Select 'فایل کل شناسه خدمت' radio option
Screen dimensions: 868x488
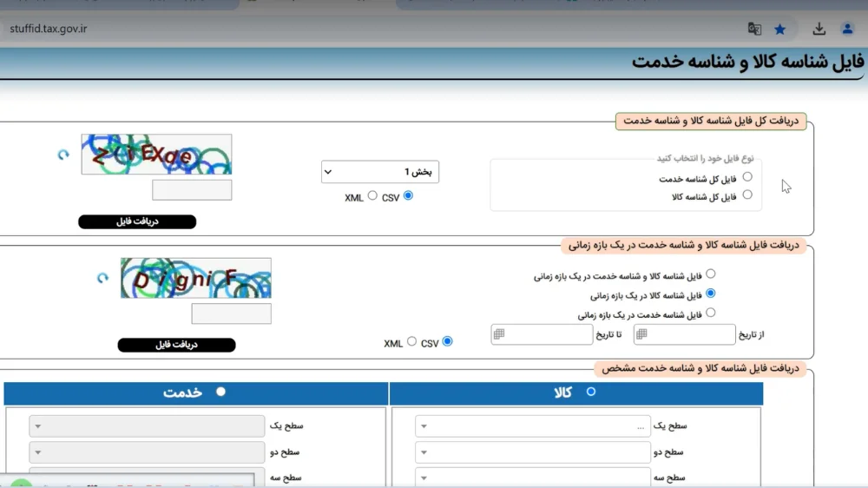click(x=747, y=176)
